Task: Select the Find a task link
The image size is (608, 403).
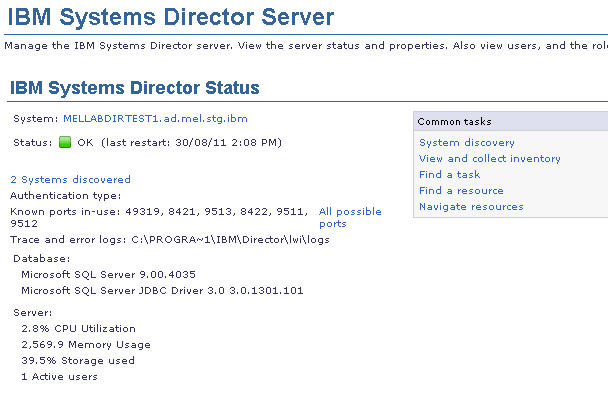Action: click(449, 175)
